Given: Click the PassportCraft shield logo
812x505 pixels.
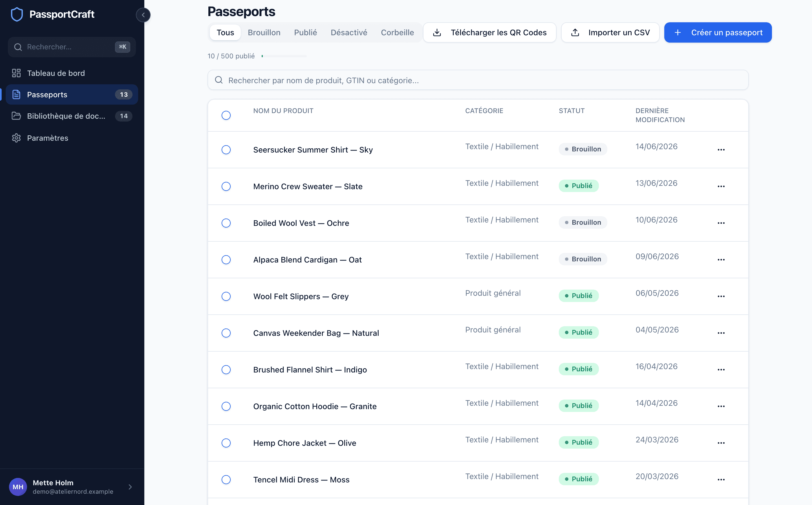Looking at the screenshot, I should [17, 14].
